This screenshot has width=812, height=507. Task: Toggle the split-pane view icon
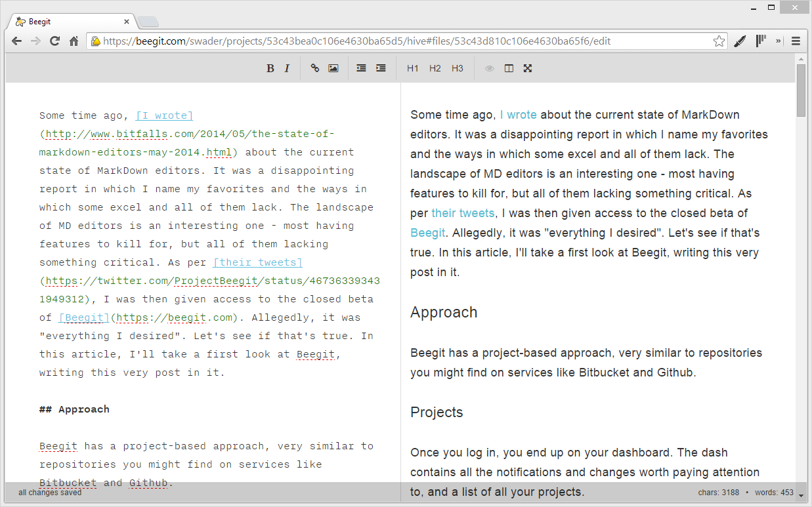pos(509,68)
